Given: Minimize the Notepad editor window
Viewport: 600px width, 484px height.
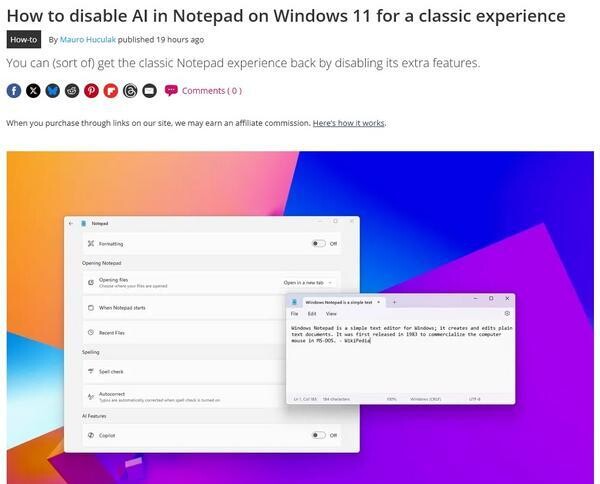Looking at the screenshot, I should [x=476, y=298].
